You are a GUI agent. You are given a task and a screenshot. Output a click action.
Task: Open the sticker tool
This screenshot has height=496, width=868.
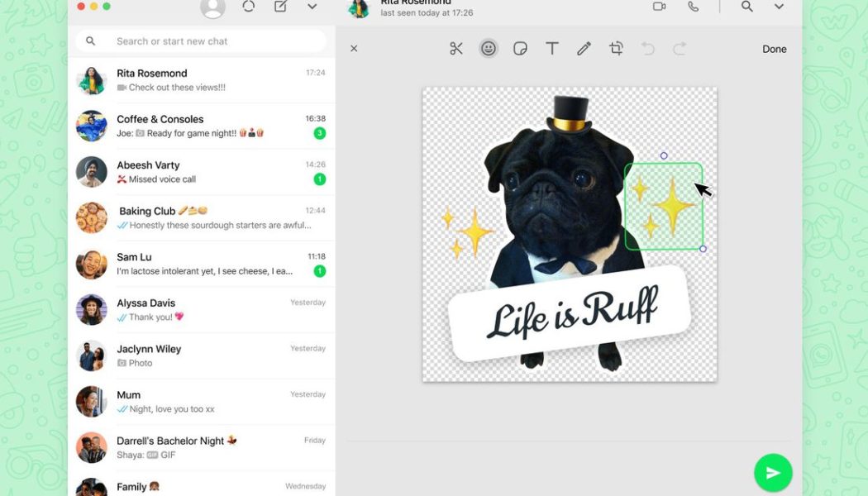(520, 48)
